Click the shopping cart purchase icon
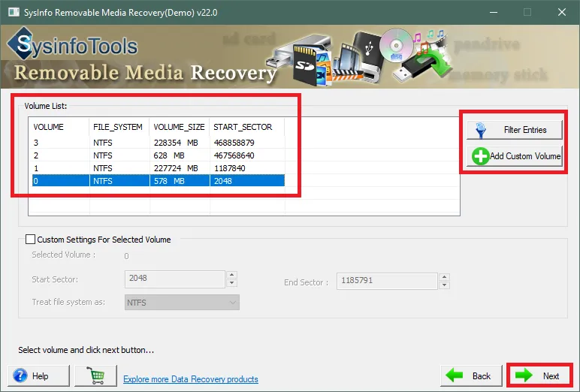 [x=96, y=375]
